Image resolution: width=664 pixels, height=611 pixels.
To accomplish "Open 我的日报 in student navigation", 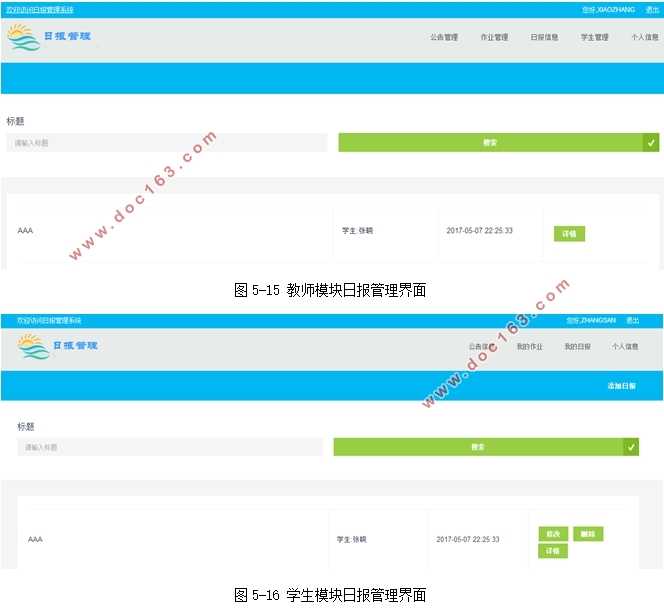I will (577, 346).
